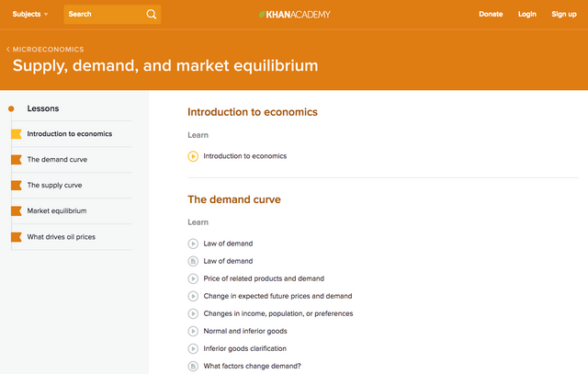Viewport: 588px width, 374px height.
Task: Click flag icon beside The supply curve
Action: (16, 186)
